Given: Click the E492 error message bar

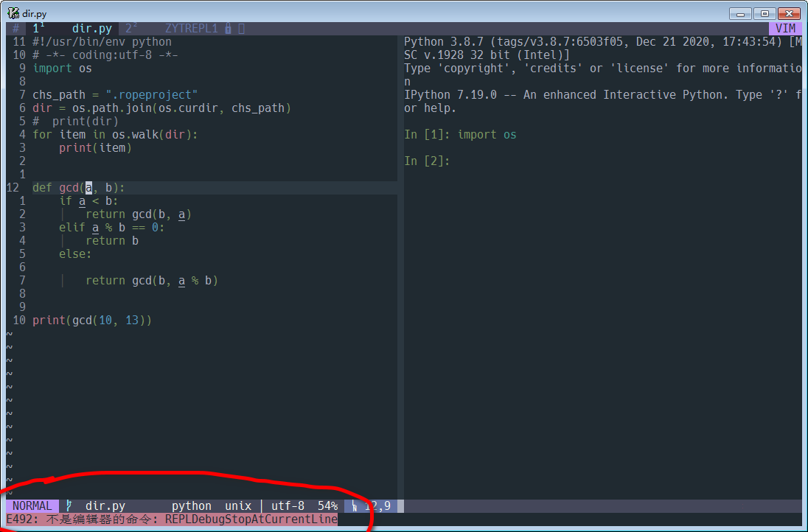Looking at the screenshot, I should coord(170,519).
